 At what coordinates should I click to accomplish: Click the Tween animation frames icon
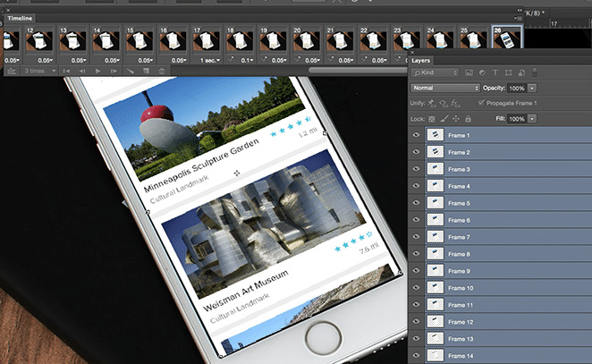[129, 70]
